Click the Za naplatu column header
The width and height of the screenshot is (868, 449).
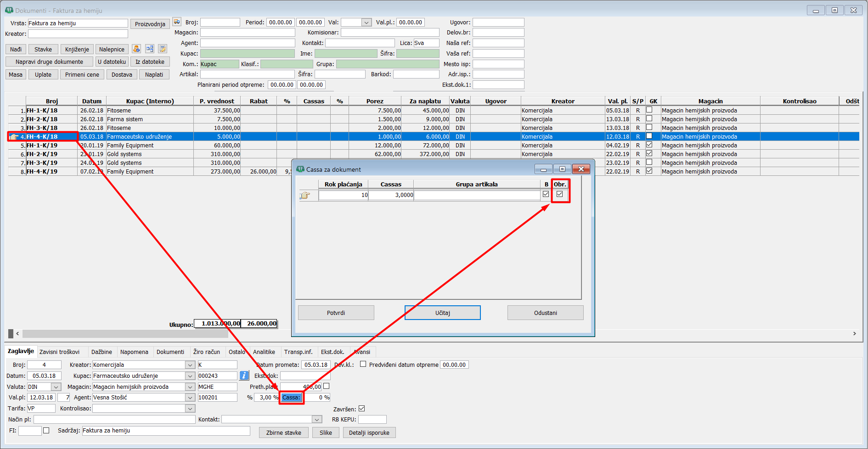(x=425, y=101)
